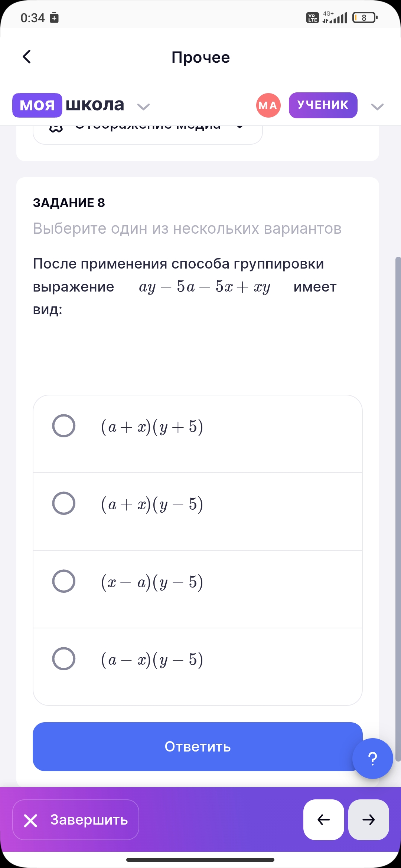Image resolution: width=401 pixels, height=868 pixels.
Task: Tap the Прочее page title
Action: 200,57
